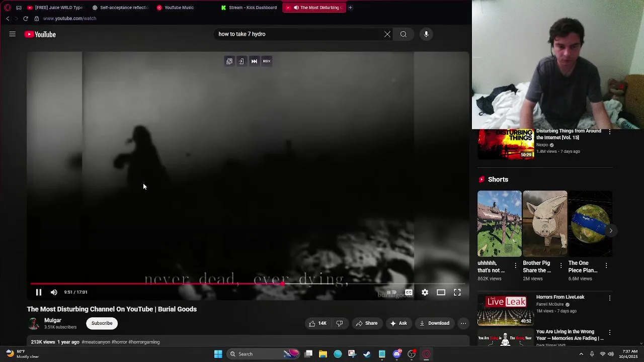
Task: Pause the video
Action: pos(38,292)
